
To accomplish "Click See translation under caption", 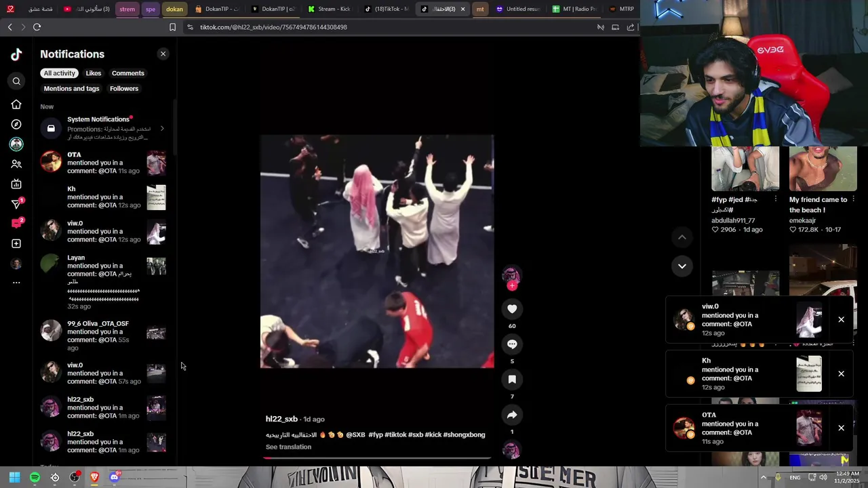I will pos(288,447).
